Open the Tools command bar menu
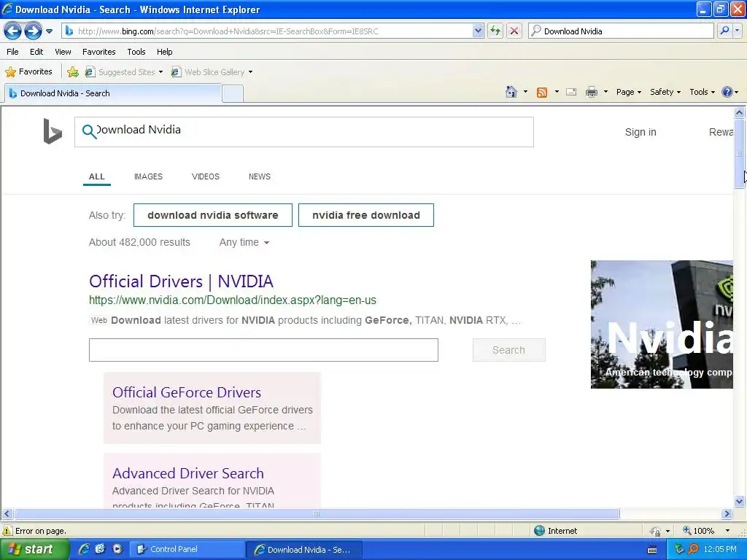 [x=702, y=92]
